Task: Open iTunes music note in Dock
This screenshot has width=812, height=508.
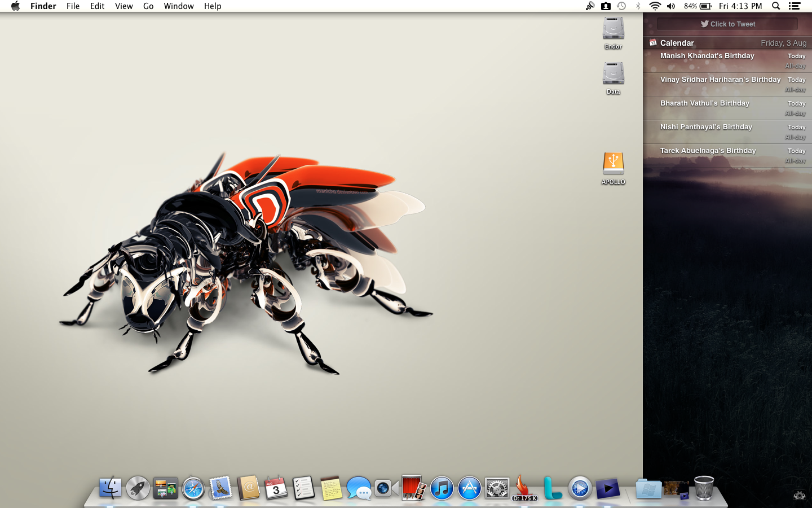Action: [442, 488]
